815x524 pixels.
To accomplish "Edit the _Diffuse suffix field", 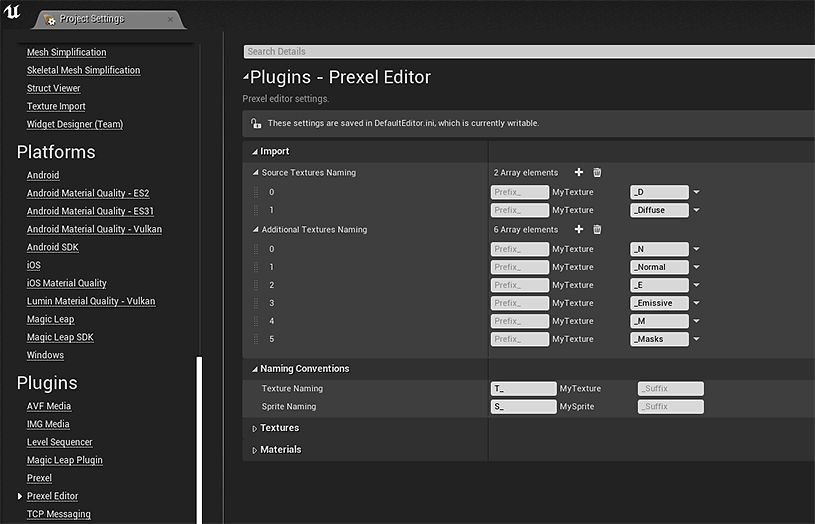I will pyautogui.click(x=659, y=210).
